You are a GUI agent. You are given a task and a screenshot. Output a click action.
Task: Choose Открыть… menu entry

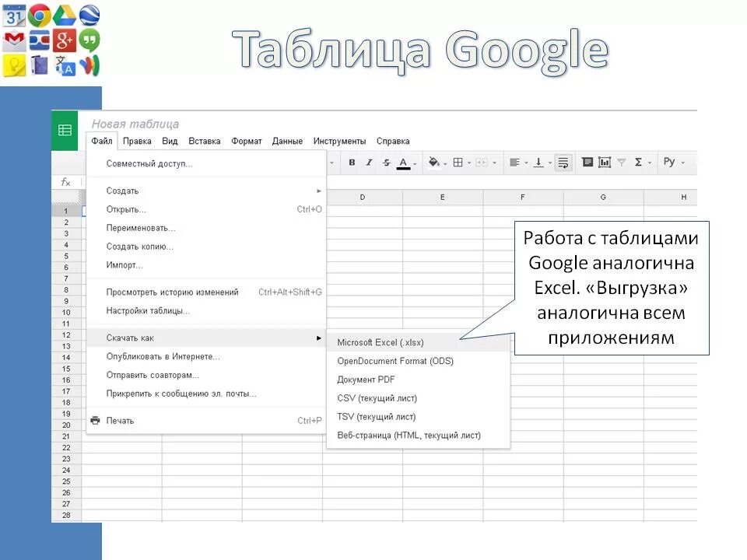(206, 209)
